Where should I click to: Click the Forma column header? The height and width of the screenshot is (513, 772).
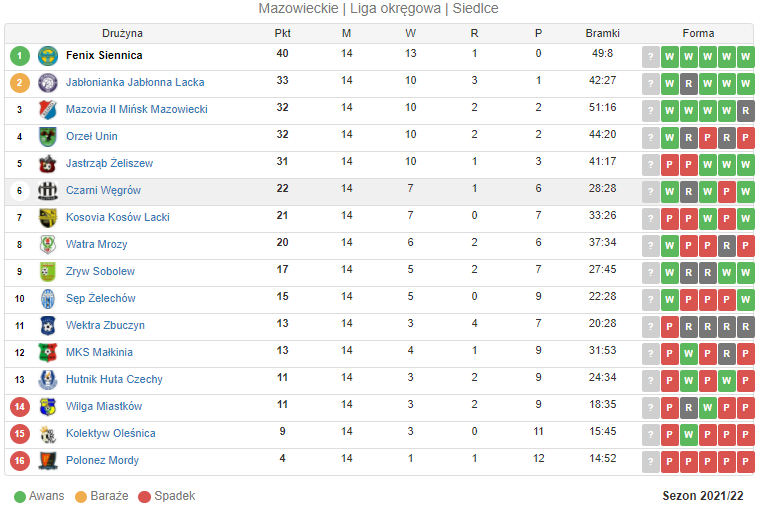coord(698,33)
